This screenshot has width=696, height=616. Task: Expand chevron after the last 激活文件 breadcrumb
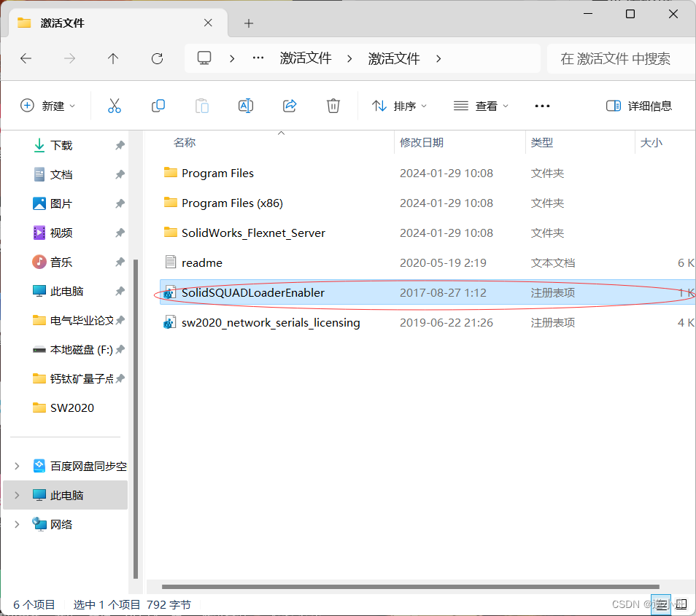438,58
